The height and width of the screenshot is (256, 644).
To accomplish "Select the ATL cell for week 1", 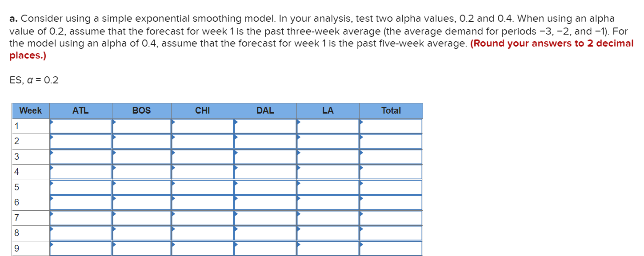I will coord(80,126).
